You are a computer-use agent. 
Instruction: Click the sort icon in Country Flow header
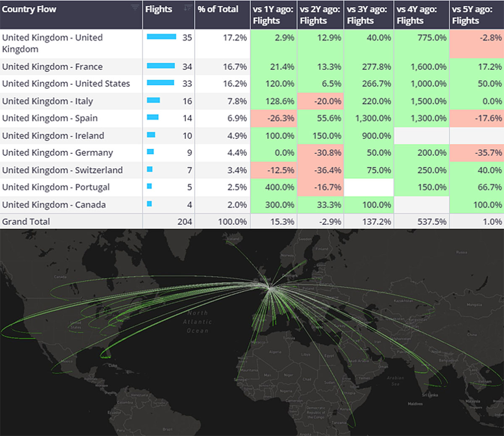point(135,8)
